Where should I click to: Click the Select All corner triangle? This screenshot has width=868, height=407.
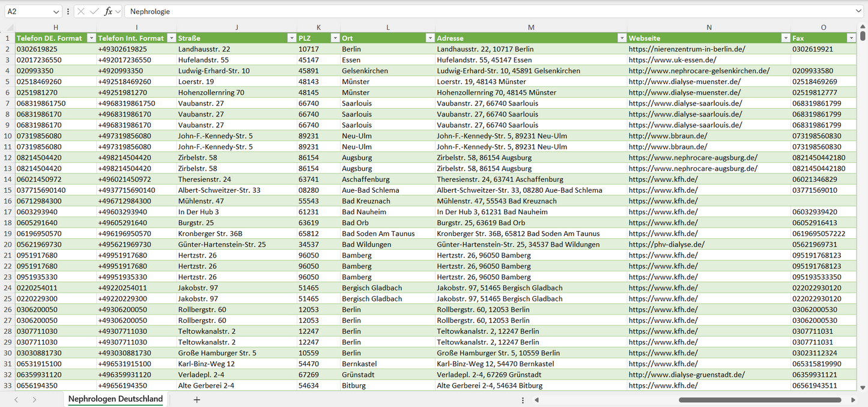(x=10, y=27)
